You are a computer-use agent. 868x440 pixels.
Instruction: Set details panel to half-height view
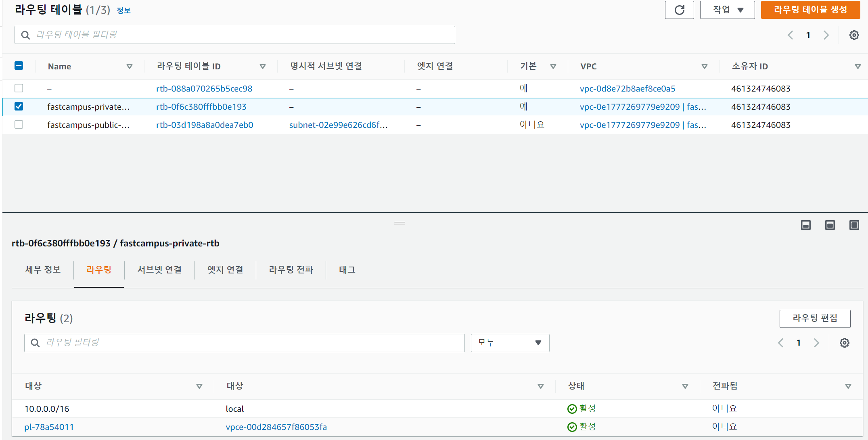[x=830, y=225]
